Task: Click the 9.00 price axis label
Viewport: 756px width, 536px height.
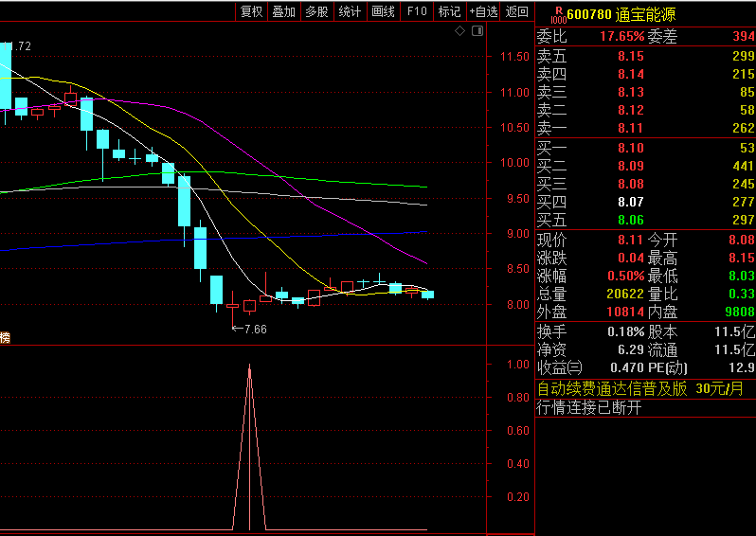Action: tap(518, 234)
